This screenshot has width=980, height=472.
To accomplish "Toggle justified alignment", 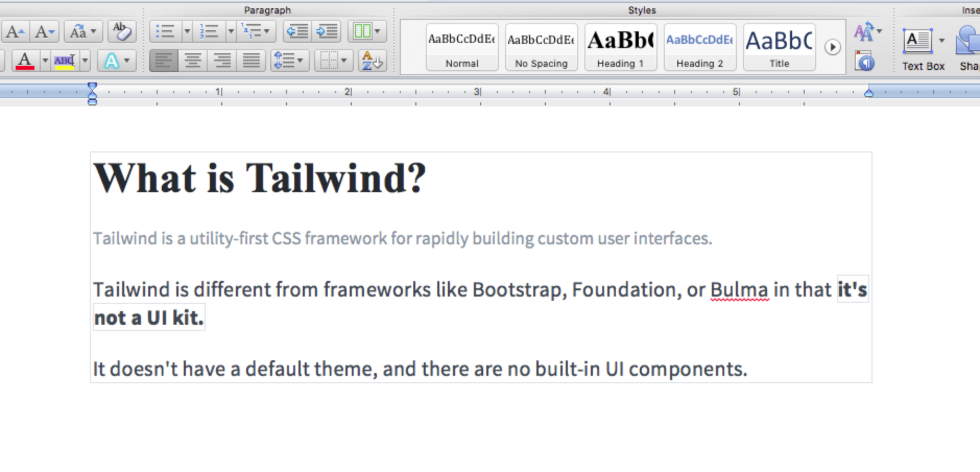I will point(251,61).
